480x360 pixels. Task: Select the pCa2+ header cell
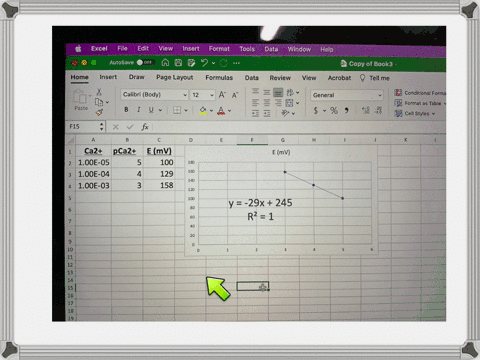point(127,151)
